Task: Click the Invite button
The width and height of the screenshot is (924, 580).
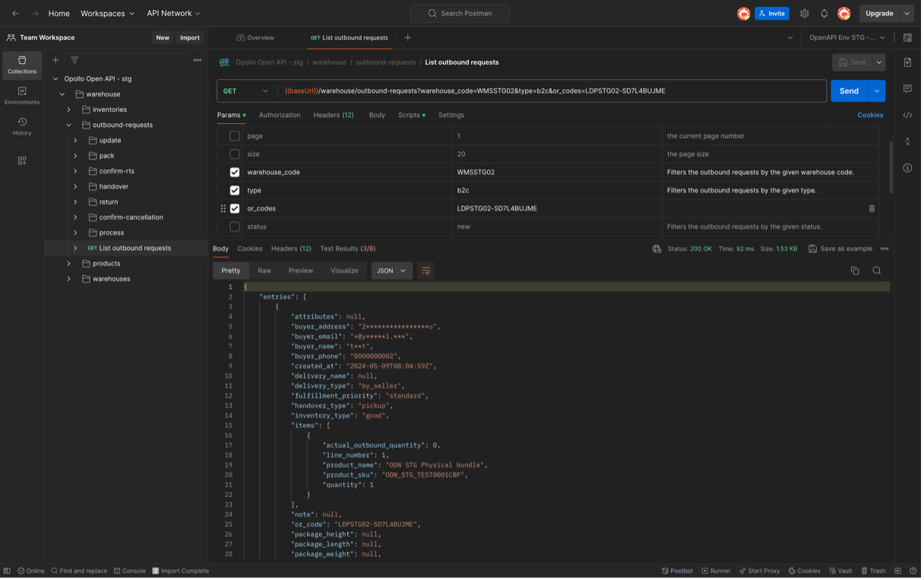Action: [774, 14]
